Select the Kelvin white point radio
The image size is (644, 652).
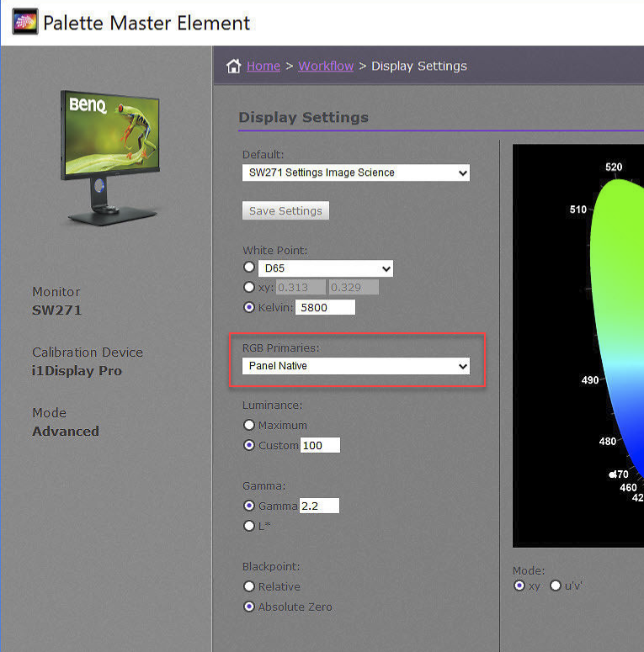pos(249,307)
